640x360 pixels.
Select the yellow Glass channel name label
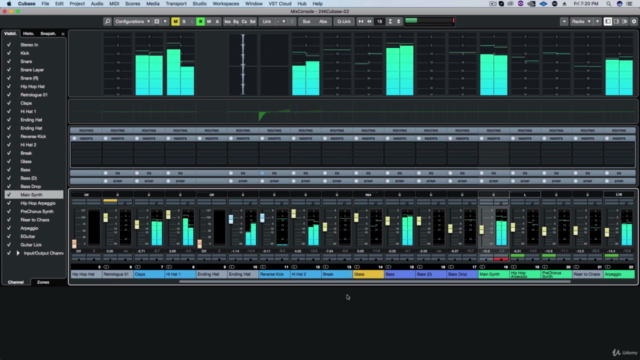pyautogui.click(x=368, y=274)
